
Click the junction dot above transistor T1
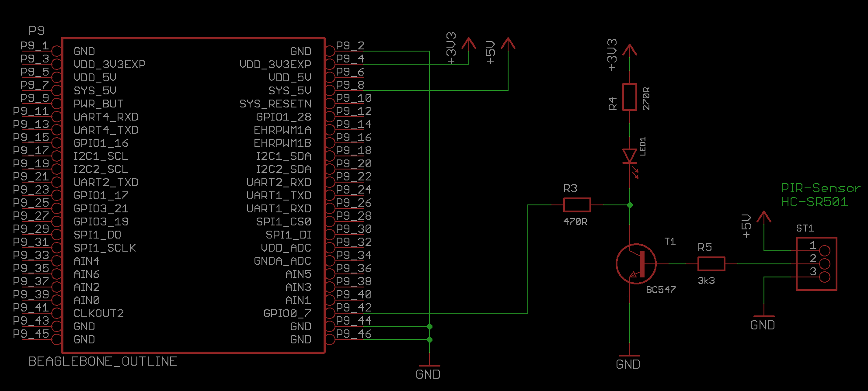point(630,205)
